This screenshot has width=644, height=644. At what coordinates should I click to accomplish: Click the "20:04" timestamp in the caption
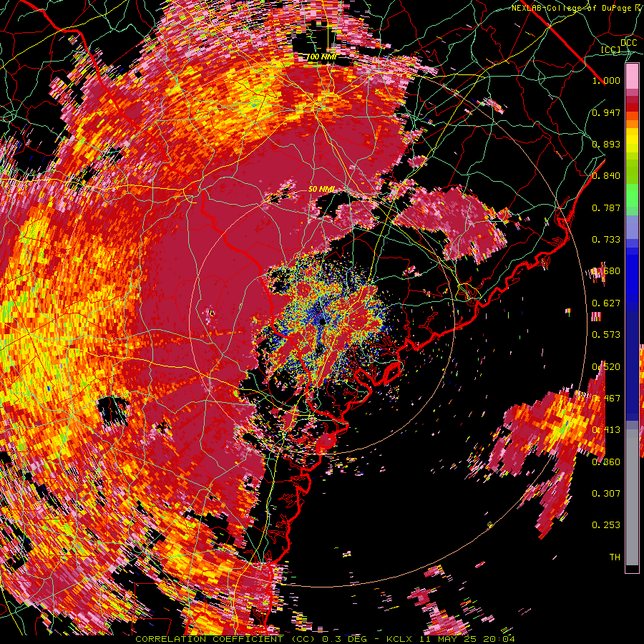pos(499,639)
